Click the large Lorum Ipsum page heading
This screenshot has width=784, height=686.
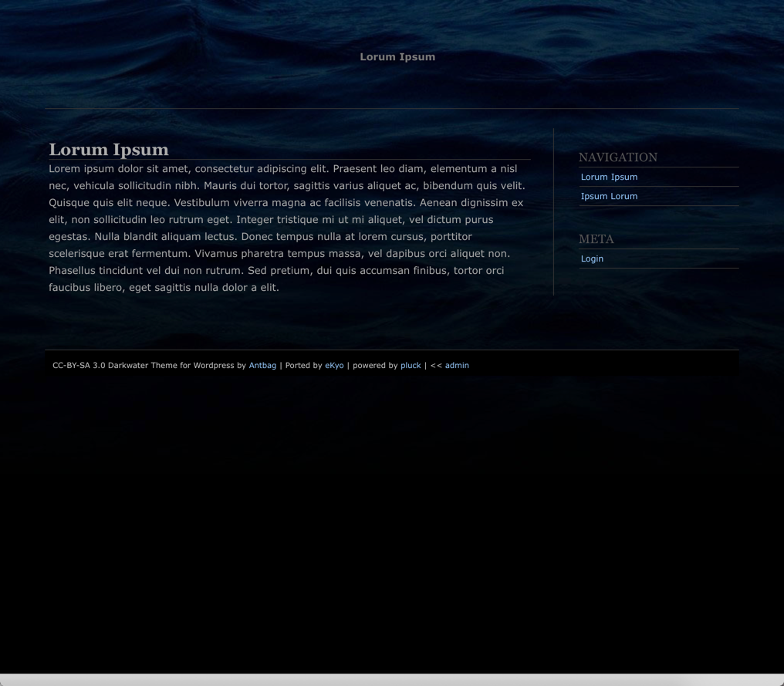pos(109,150)
